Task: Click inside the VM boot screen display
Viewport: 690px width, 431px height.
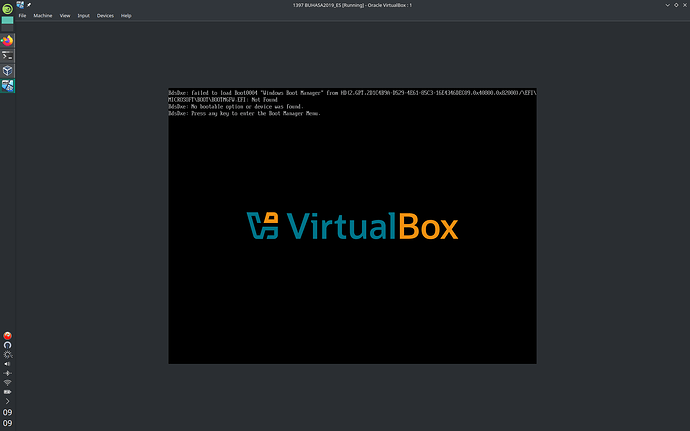Action: pos(352,226)
